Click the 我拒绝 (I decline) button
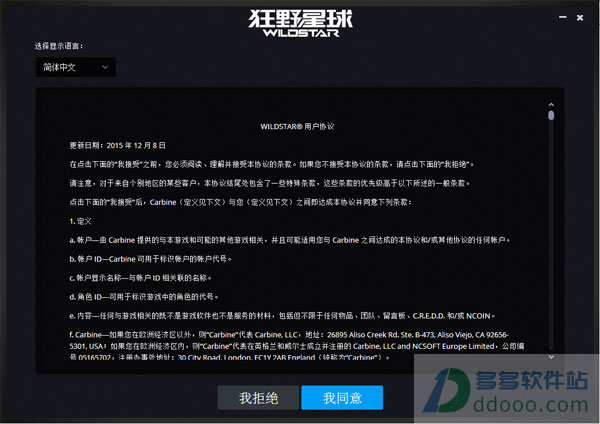This screenshot has height=424, width=600. click(x=258, y=398)
